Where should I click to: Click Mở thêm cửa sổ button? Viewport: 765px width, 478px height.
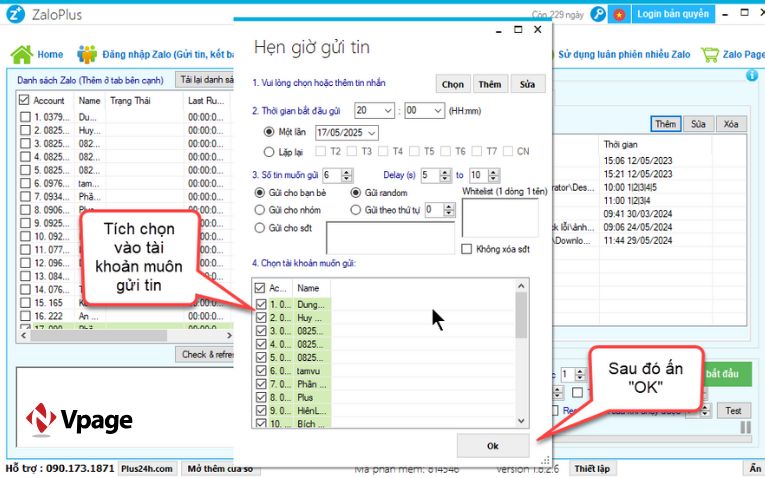(221, 469)
